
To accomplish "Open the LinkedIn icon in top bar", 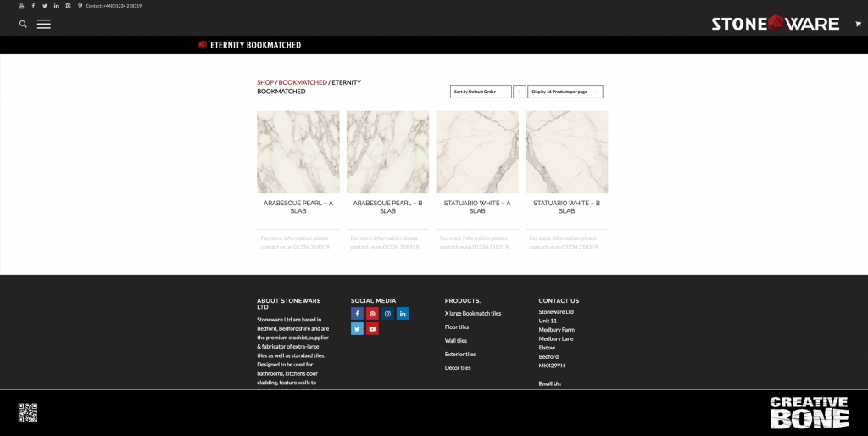I will 57,6.
